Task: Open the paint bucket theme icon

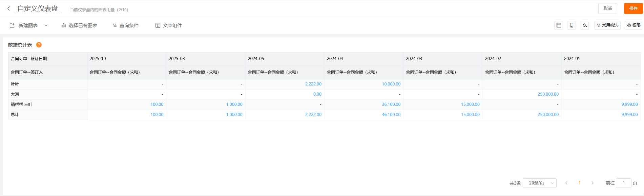Action: (x=584, y=25)
